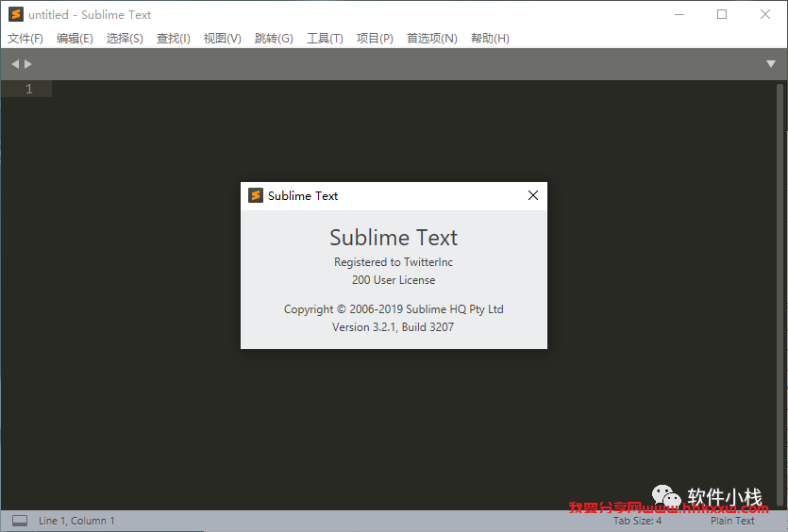Screen dimensions: 788x532
Task: Click line number 1 in the gutter
Action: (29, 89)
